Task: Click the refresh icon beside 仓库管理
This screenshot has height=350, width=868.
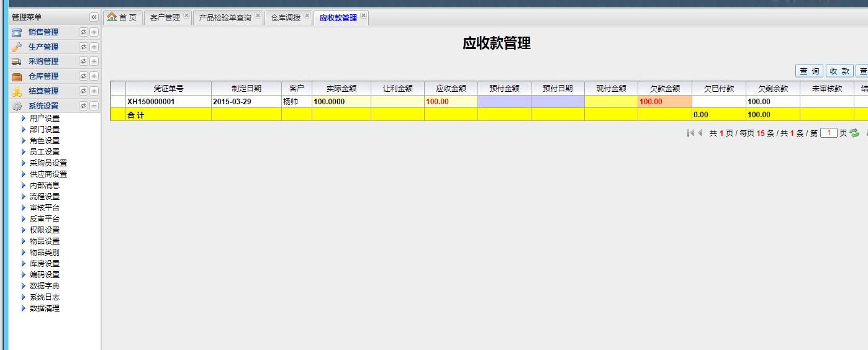Action: [83, 76]
